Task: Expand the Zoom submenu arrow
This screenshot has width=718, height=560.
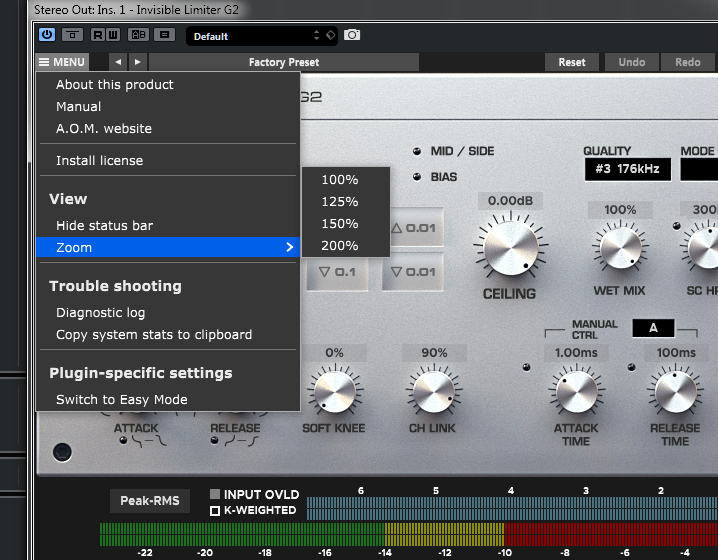Action: pyautogui.click(x=289, y=247)
